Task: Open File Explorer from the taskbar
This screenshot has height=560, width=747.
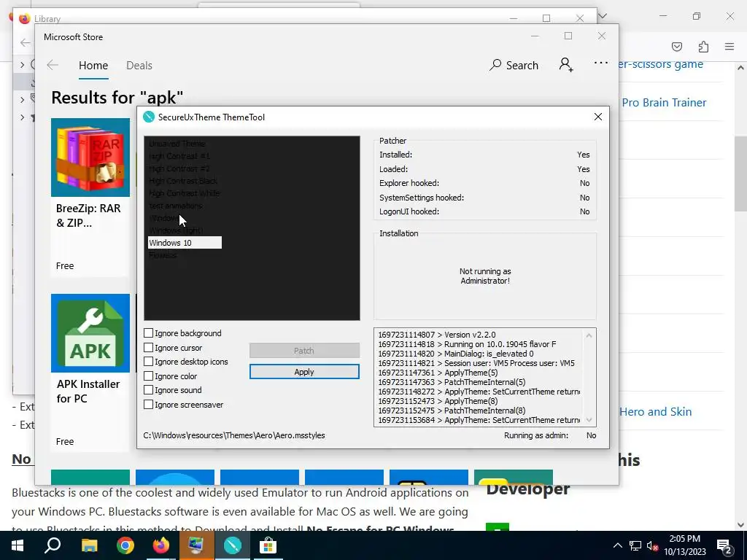Action: 89,545
